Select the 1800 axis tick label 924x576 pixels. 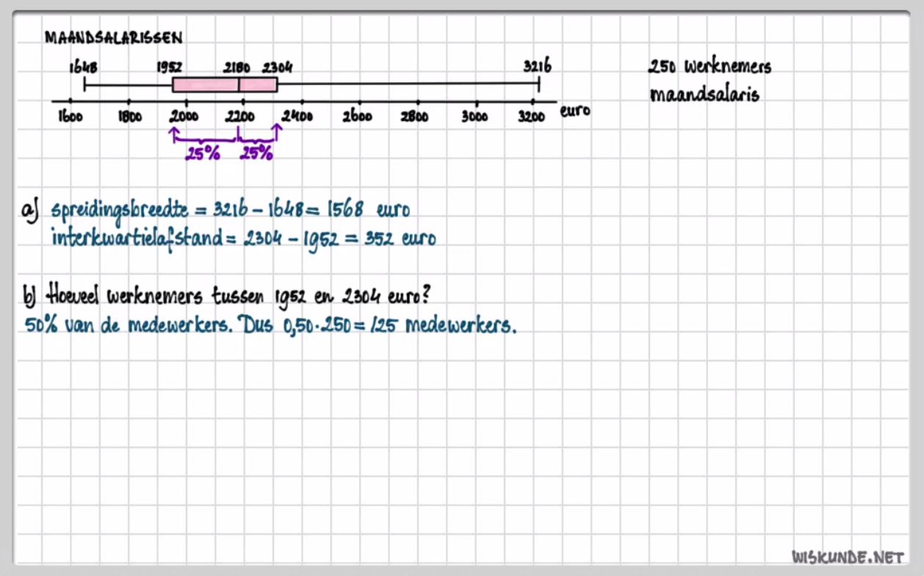[130, 117]
